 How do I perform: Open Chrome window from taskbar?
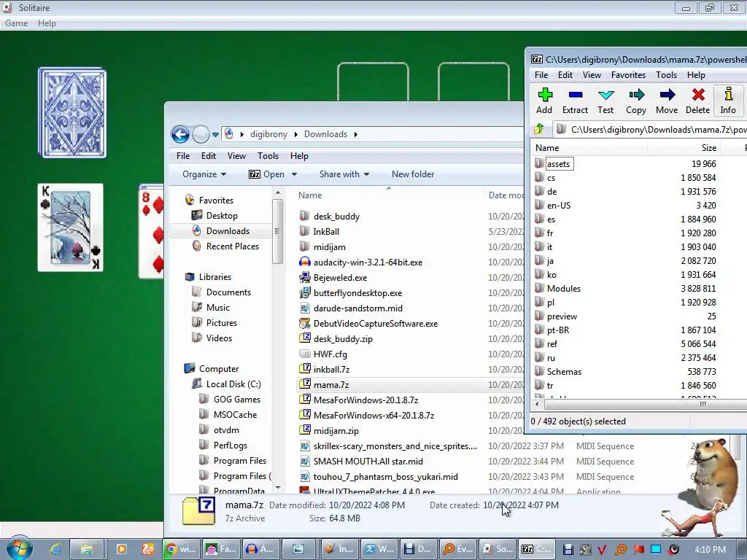point(181,549)
